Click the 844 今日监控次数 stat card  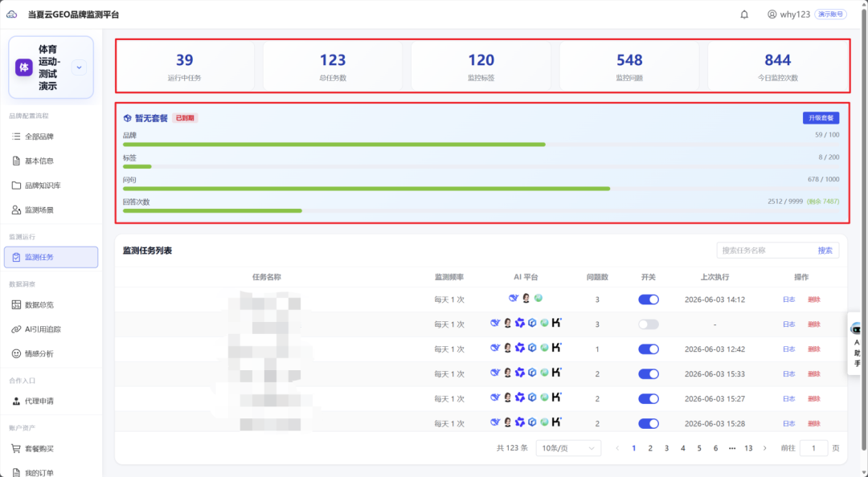[778, 66]
